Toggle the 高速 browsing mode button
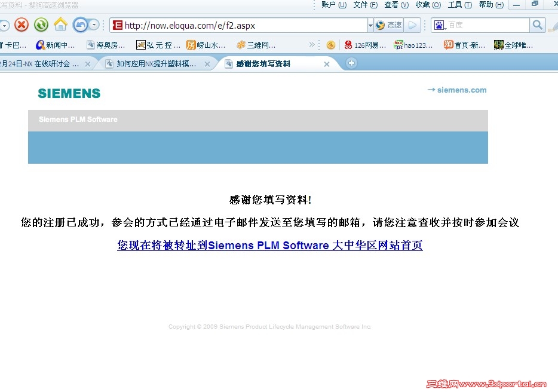Screen dimensions: 558x392 (389, 25)
